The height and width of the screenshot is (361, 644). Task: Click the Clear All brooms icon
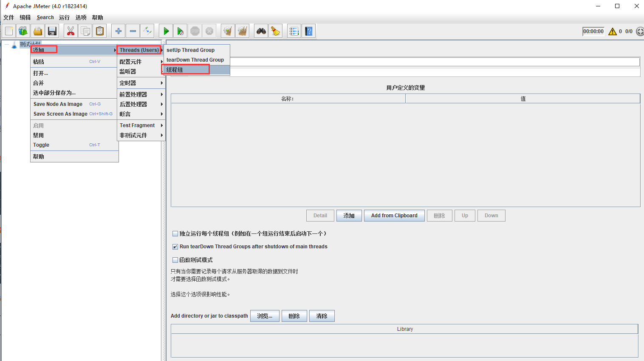(x=243, y=31)
